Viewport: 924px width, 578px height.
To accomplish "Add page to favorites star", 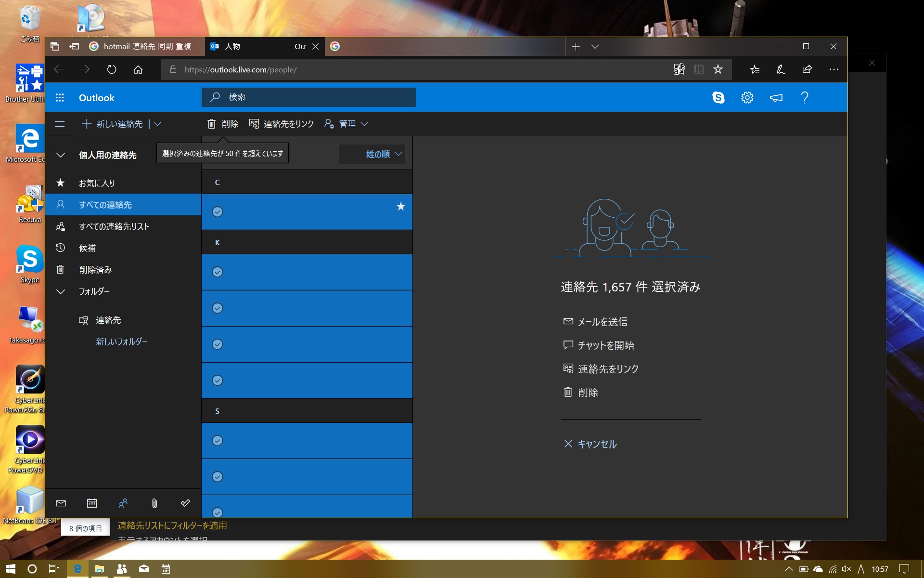I will 718,69.
